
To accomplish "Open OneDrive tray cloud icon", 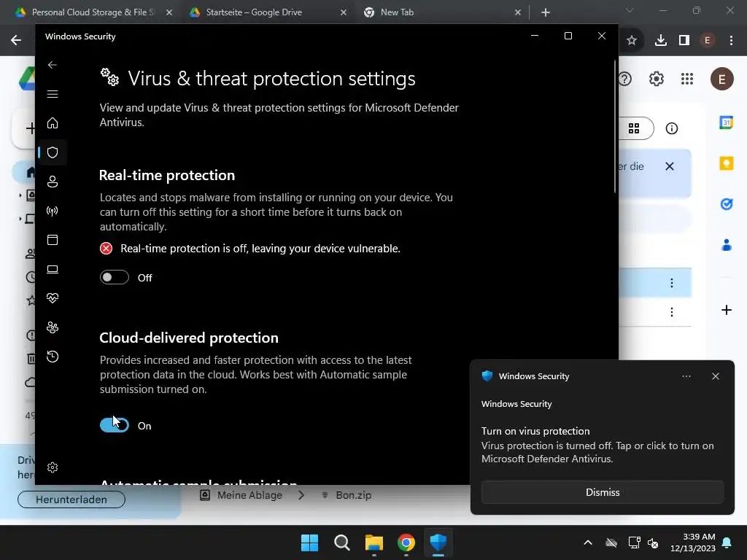I will (x=611, y=542).
